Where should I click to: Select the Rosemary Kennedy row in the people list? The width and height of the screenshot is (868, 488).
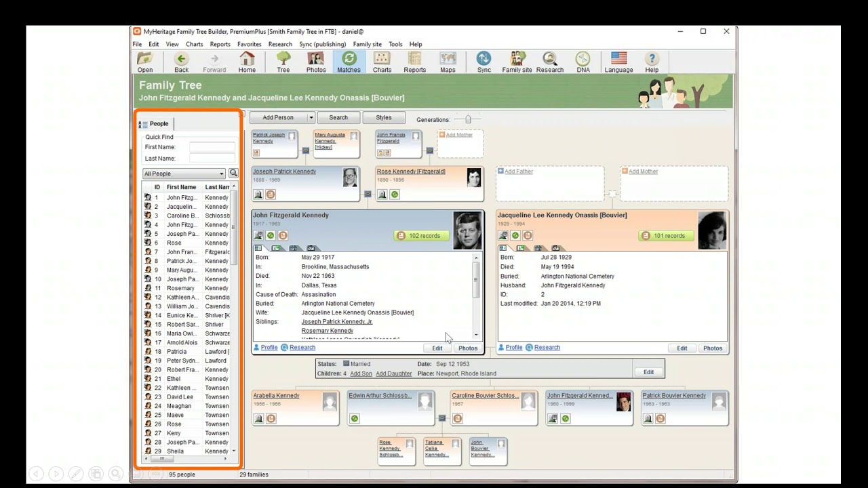pyautogui.click(x=186, y=288)
